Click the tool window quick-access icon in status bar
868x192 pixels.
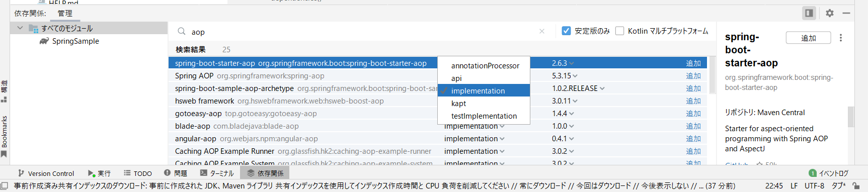coord(4,185)
